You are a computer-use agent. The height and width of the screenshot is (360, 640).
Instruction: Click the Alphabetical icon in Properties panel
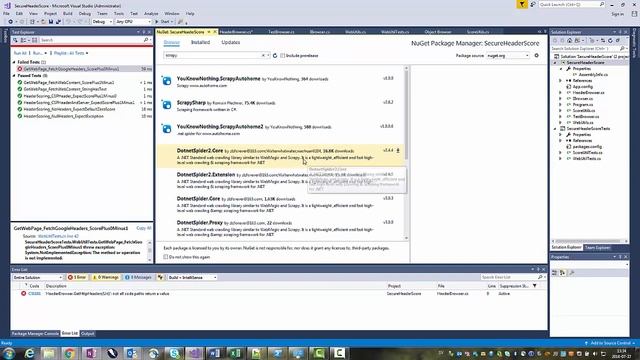coord(562,273)
